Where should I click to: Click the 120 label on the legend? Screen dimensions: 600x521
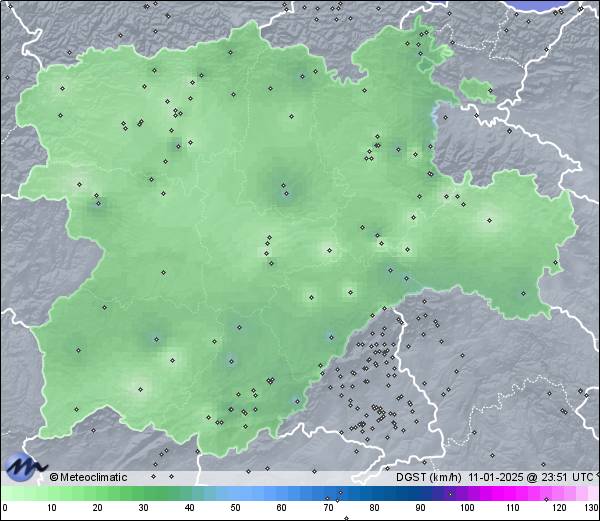click(x=560, y=508)
